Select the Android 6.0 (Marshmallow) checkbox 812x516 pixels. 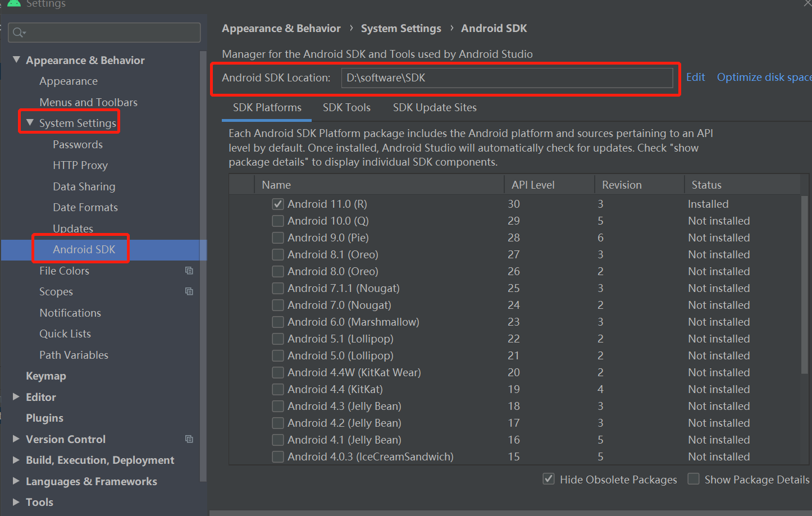278,322
